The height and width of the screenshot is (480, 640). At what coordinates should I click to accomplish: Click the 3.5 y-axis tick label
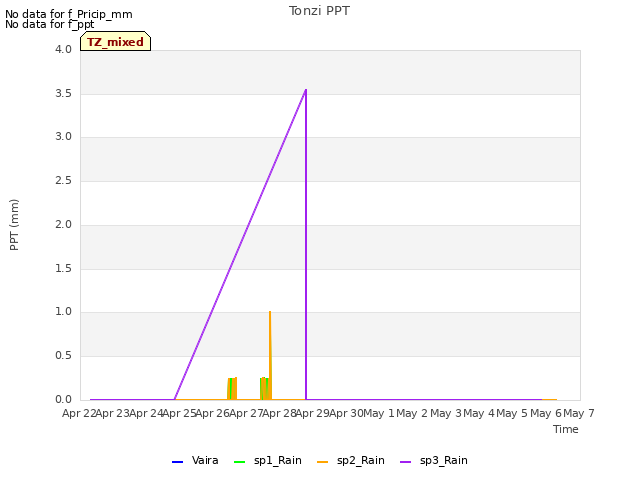[64, 93]
